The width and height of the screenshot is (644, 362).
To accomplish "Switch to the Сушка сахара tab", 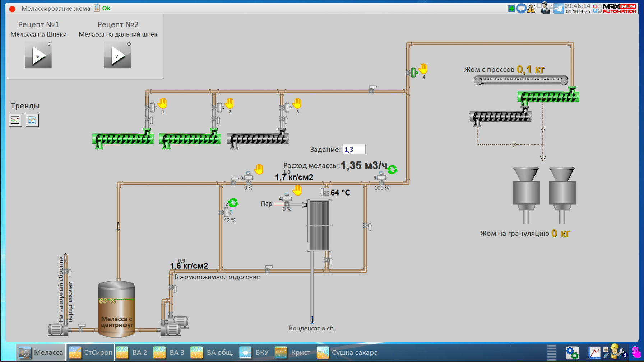I will (347, 353).
